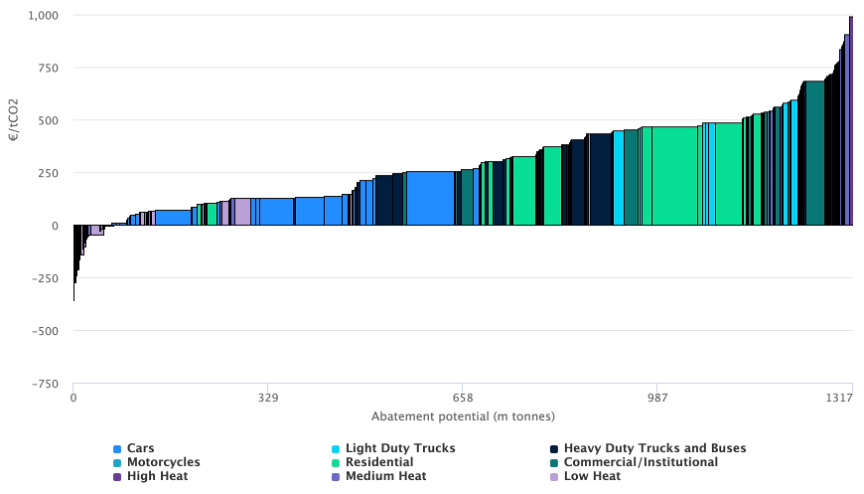864x494 pixels.
Task: Toggle the Cars legend entry
Action: [134, 448]
